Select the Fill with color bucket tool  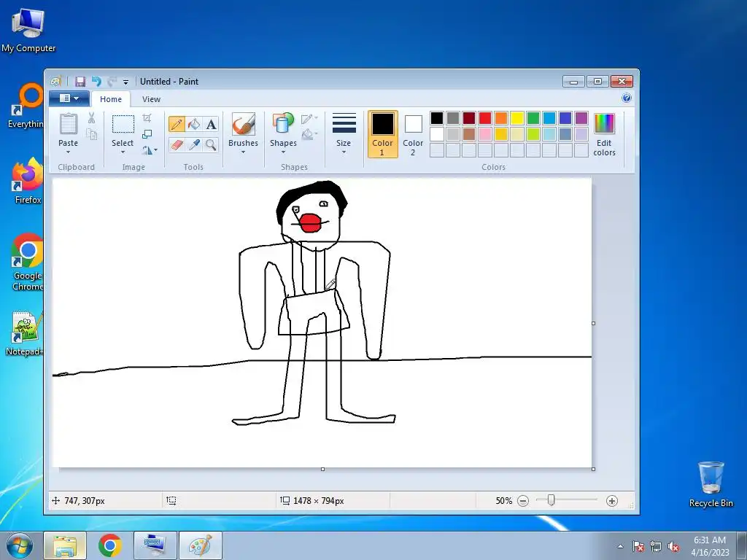tap(194, 124)
